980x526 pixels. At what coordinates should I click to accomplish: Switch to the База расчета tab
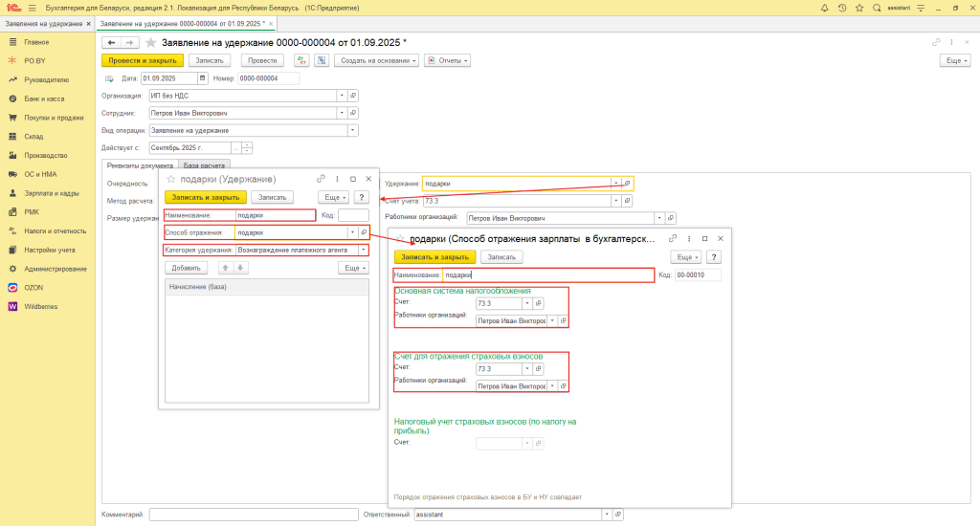tap(206, 165)
